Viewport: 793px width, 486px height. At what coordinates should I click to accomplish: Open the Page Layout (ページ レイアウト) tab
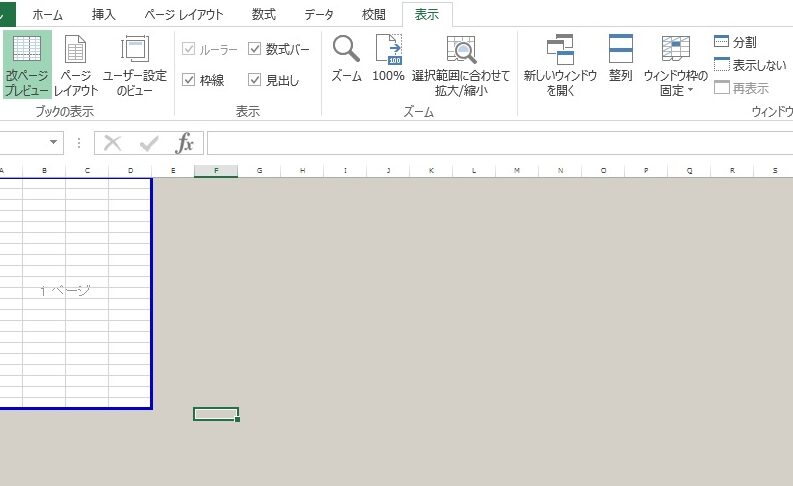point(184,15)
